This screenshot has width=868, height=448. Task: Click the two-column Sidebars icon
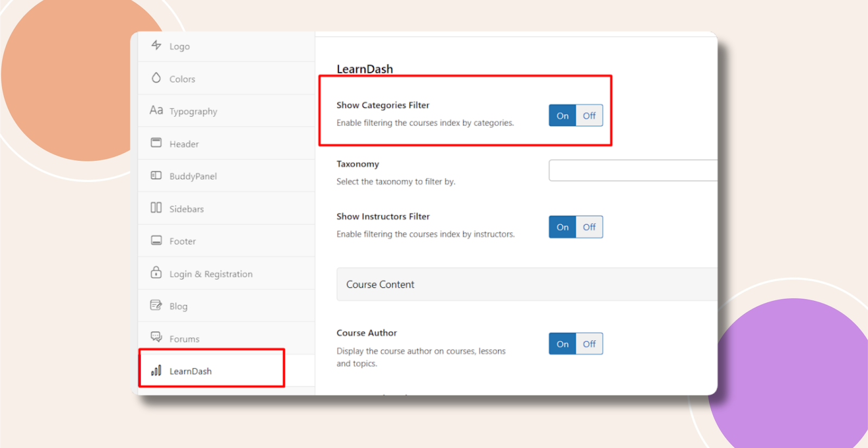[x=156, y=207]
